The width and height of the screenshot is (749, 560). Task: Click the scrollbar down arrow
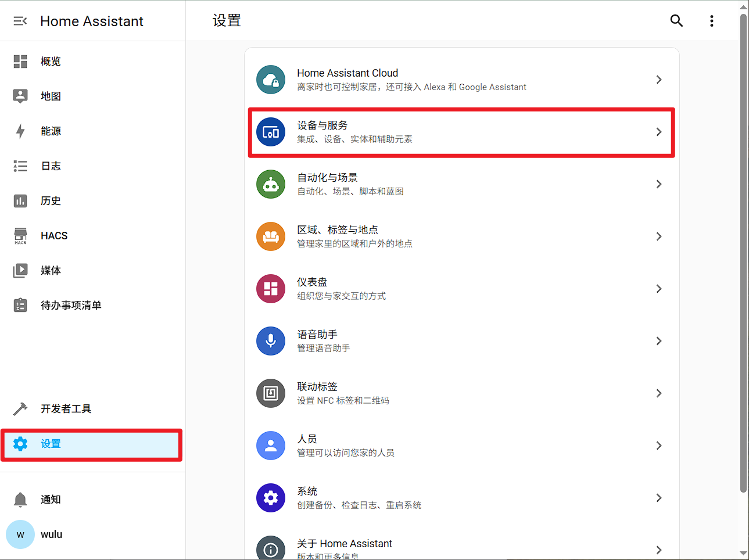743,554
